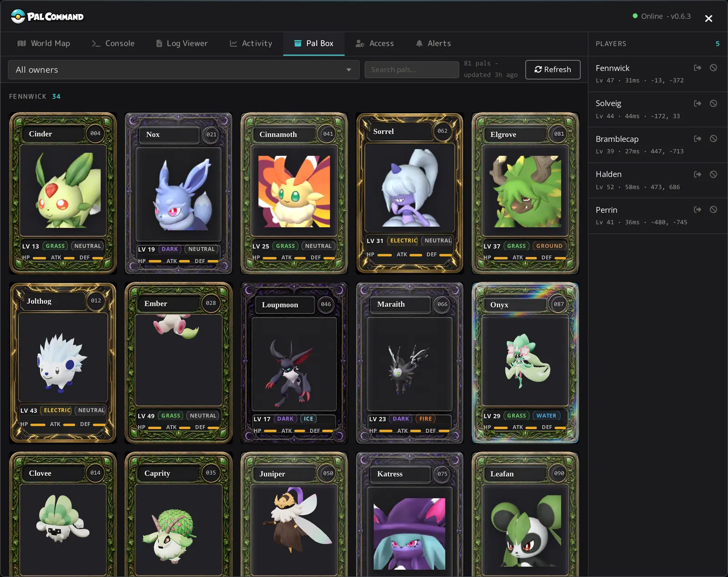The width and height of the screenshot is (728, 577).
Task: Open the Leafan pal card portrait
Action: 526,530
